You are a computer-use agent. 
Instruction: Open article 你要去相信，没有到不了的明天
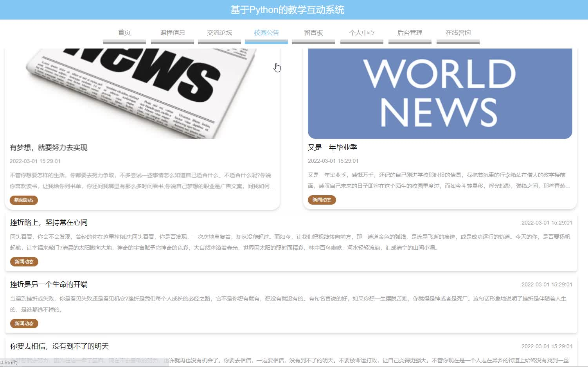coord(59,346)
